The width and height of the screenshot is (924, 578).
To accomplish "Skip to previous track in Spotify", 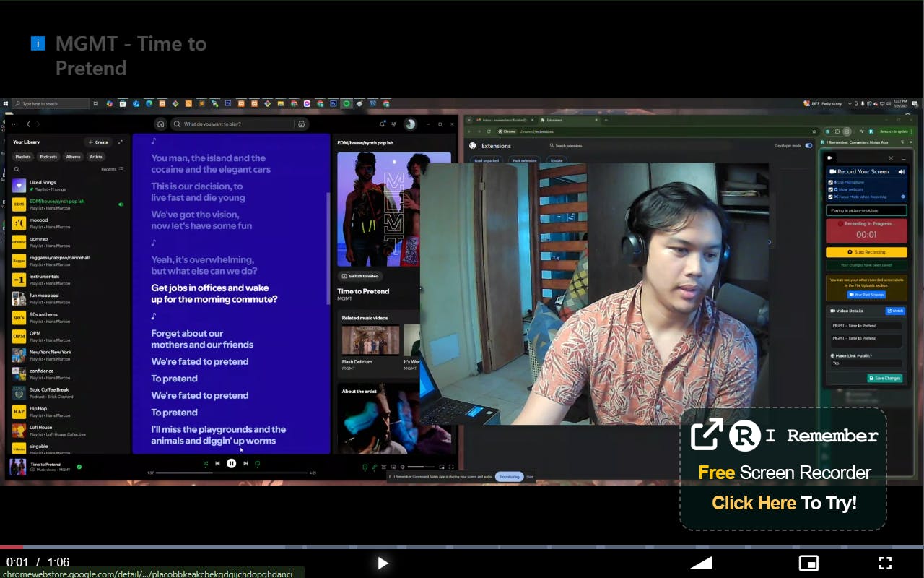I will tap(217, 464).
